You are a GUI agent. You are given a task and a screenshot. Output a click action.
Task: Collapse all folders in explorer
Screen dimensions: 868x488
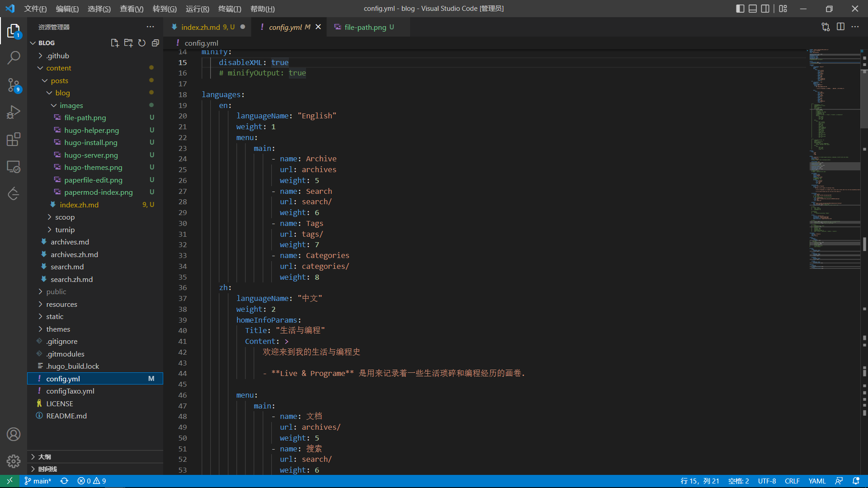click(155, 43)
